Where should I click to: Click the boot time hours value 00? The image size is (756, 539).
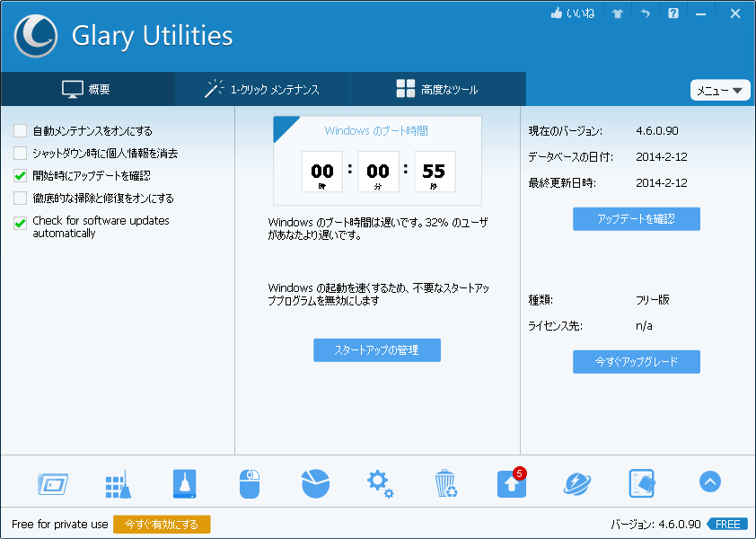coord(322,172)
